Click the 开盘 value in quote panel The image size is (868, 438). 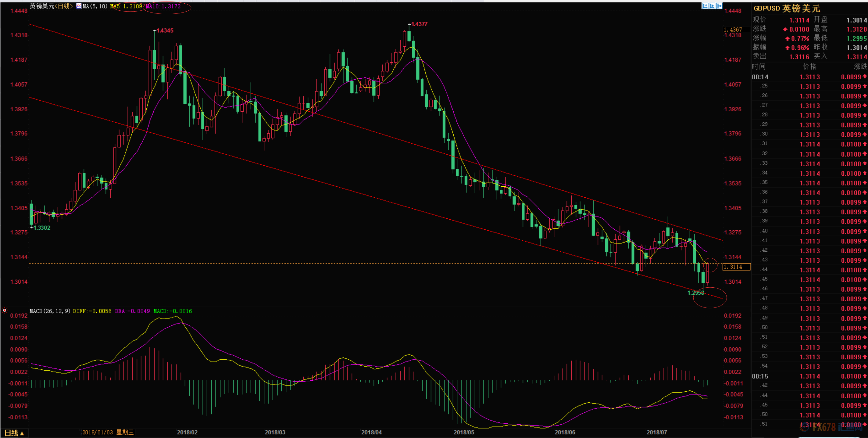(x=856, y=20)
